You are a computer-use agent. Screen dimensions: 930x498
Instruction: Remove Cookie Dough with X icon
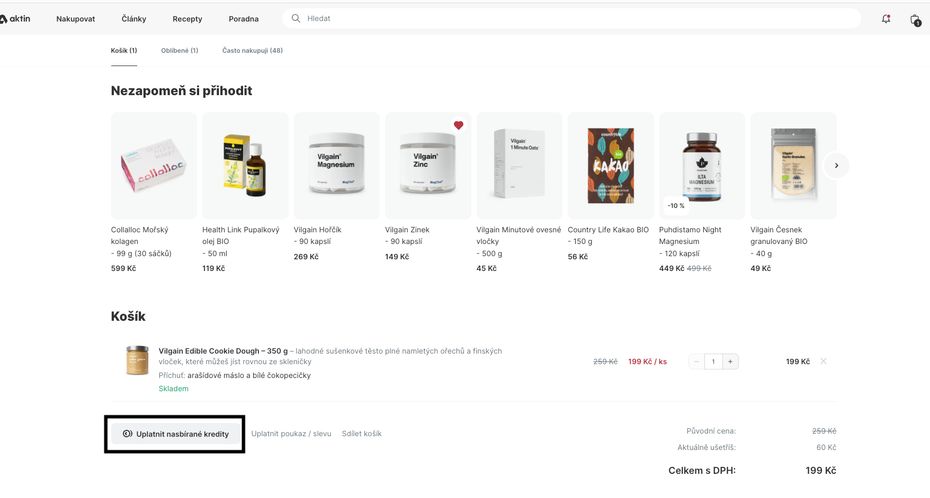tap(823, 361)
